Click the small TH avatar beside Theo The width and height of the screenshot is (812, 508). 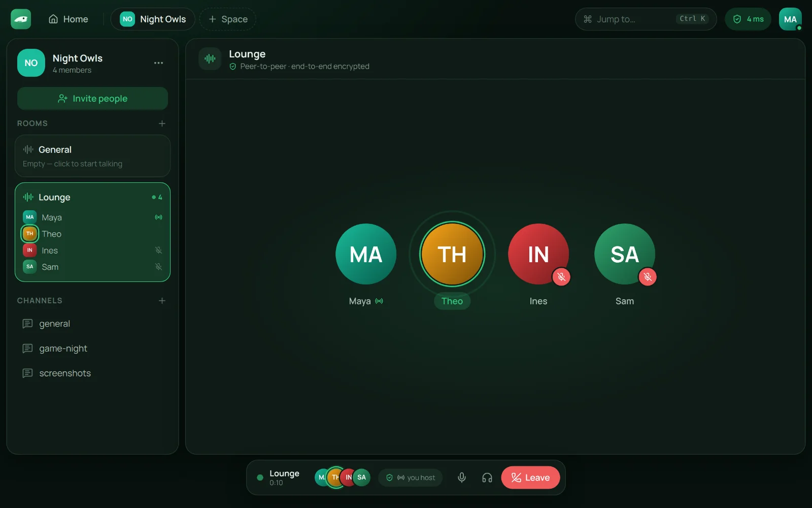pyautogui.click(x=30, y=234)
